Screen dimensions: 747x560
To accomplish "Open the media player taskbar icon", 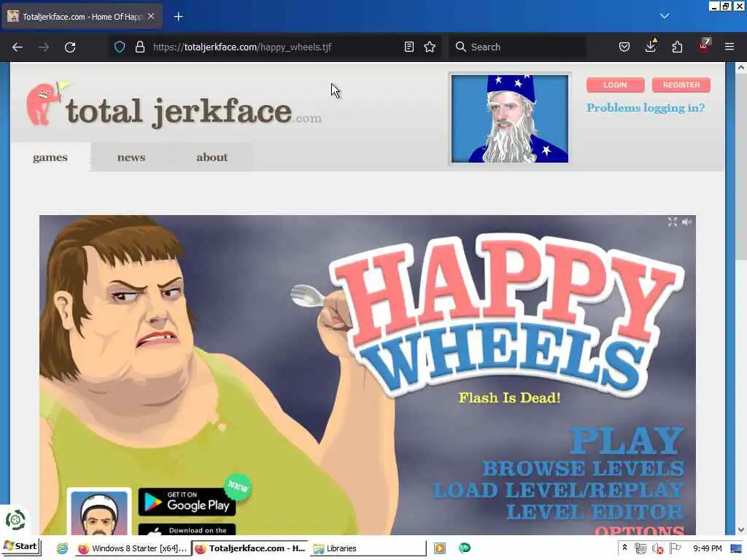I will point(439,548).
